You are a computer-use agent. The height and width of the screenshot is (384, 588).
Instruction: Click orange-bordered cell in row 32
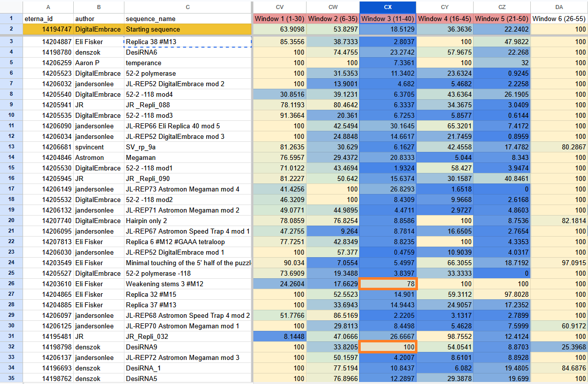pos(388,347)
